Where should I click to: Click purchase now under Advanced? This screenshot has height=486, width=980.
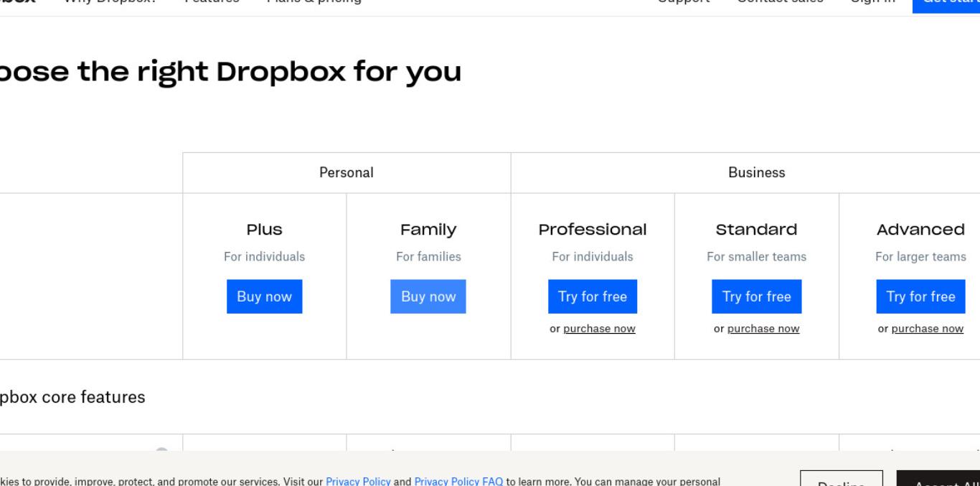pyautogui.click(x=928, y=329)
